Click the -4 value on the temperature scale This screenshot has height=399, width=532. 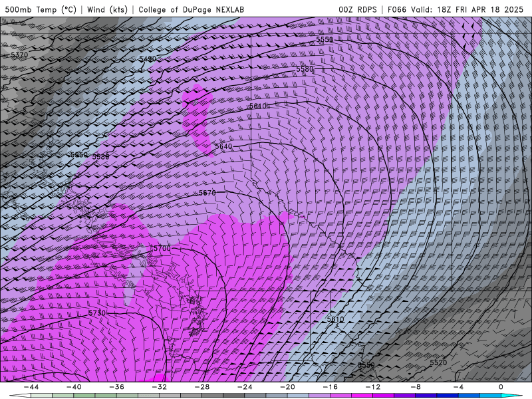(458, 387)
